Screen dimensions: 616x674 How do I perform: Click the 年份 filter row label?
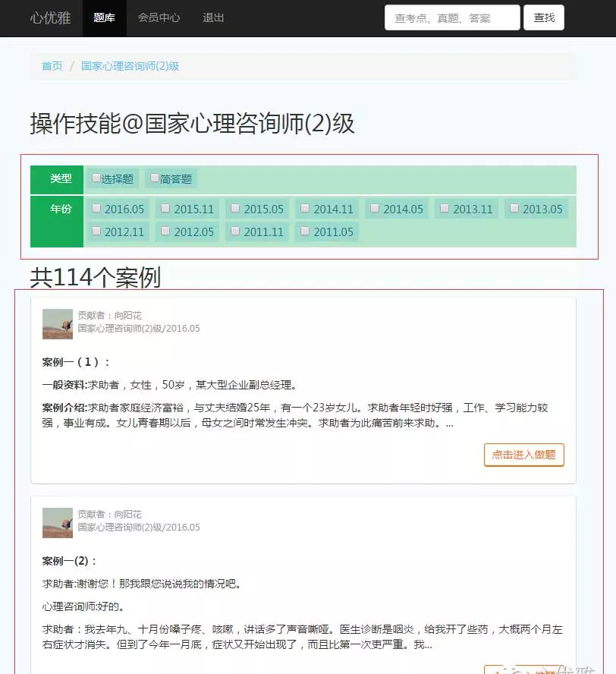pyautogui.click(x=57, y=222)
